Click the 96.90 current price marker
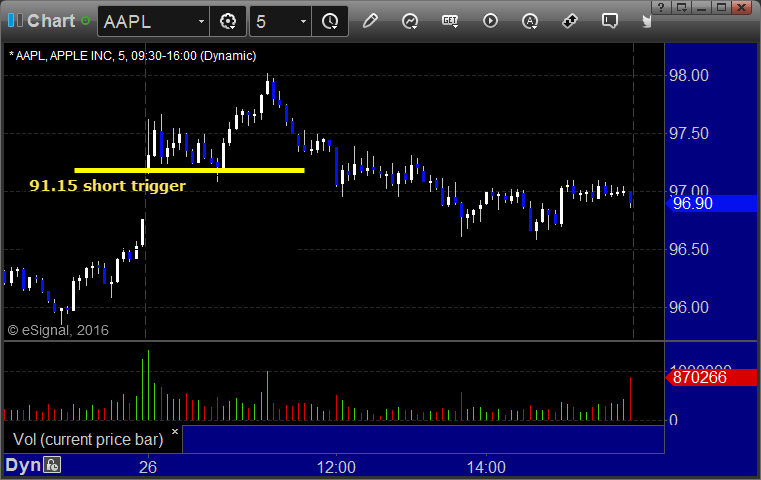The height and width of the screenshot is (480, 761). [711, 203]
